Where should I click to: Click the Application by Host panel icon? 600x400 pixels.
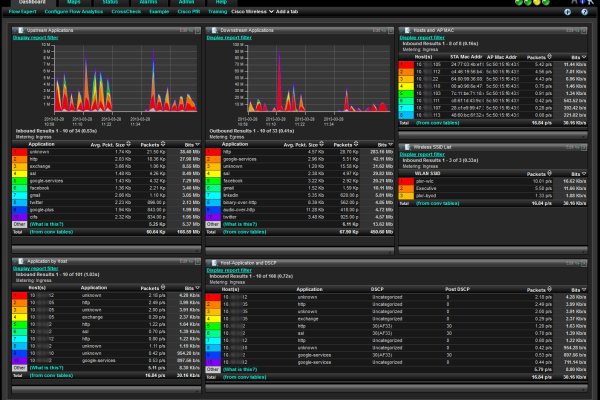18,259
